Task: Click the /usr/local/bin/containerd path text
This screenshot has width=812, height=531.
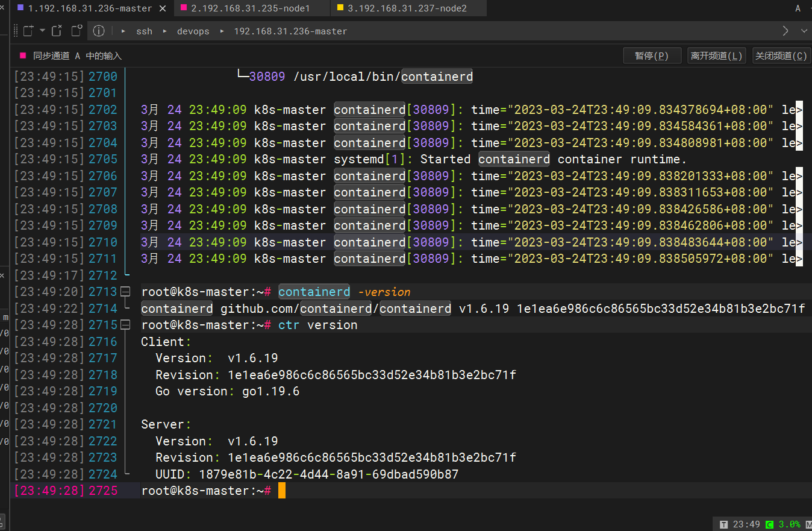Action: [383, 77]
